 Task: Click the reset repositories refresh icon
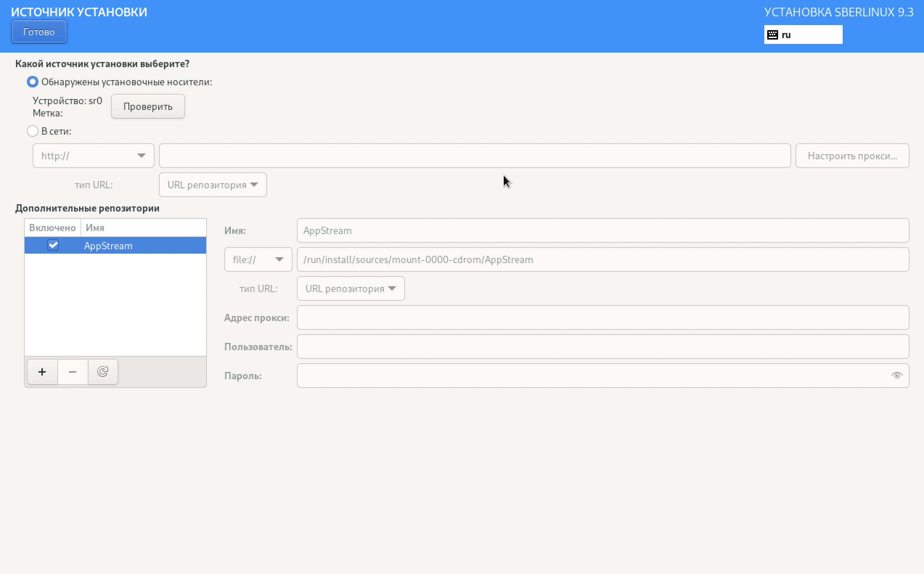pyautogui.click(x=103, y=372)
